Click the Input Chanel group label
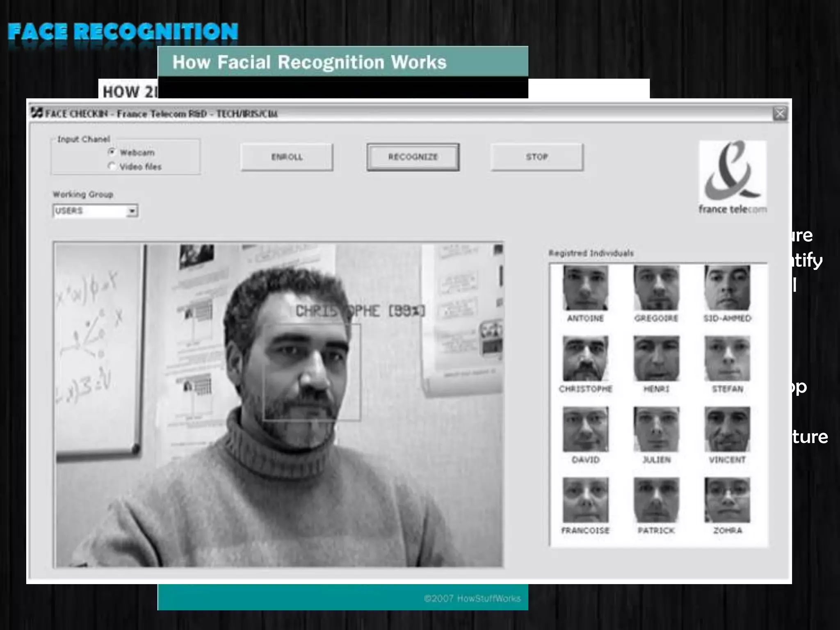The height and width of the screenshot is (630, 840). 84,139
